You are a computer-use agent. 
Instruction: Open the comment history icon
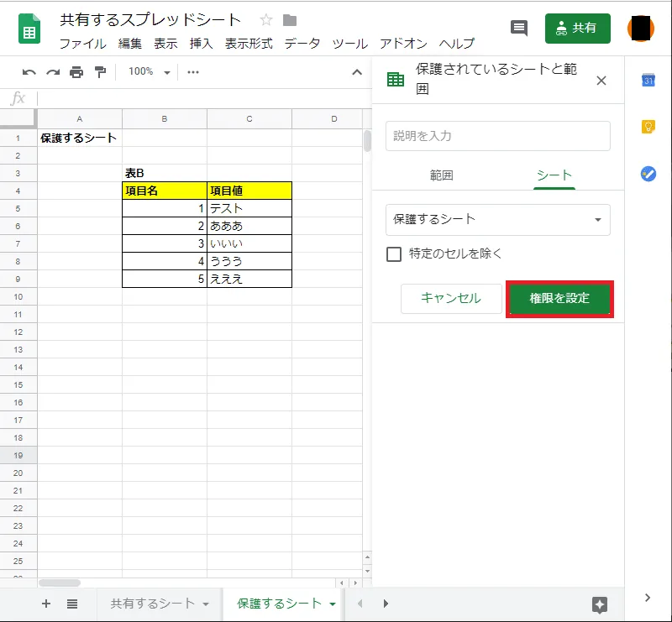click(518, 29)
